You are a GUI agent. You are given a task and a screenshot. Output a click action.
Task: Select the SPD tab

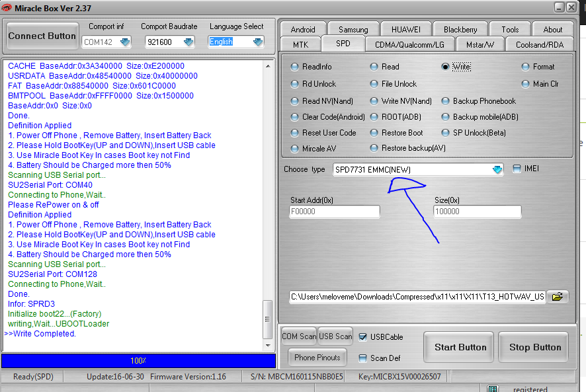343,44
